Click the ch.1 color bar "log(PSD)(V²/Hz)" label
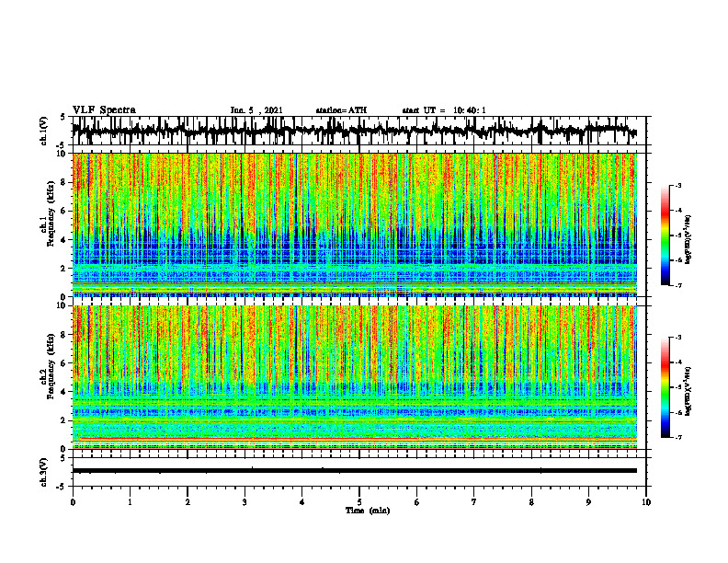The height and width of the screenshot is (563, 728). click(688, 240)
